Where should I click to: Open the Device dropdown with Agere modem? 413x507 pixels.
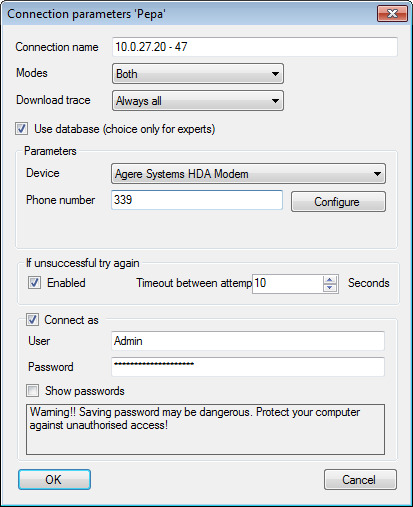(x=248, y=174)
